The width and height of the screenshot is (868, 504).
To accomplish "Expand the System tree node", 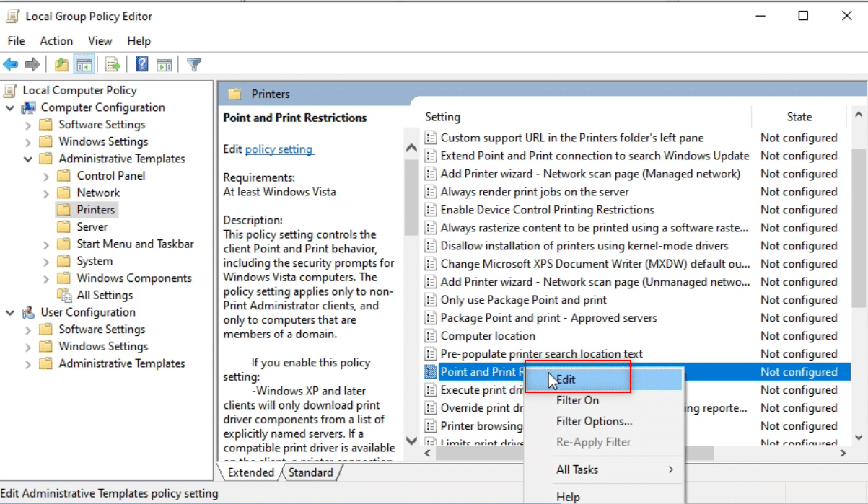I will 46,261.
